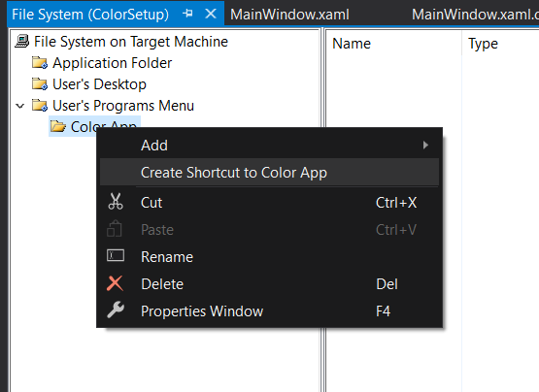The height and width of the screenshot is (392, 539).
Task: Collapse the User's Programs Menu node
Action: pos(20,106)
